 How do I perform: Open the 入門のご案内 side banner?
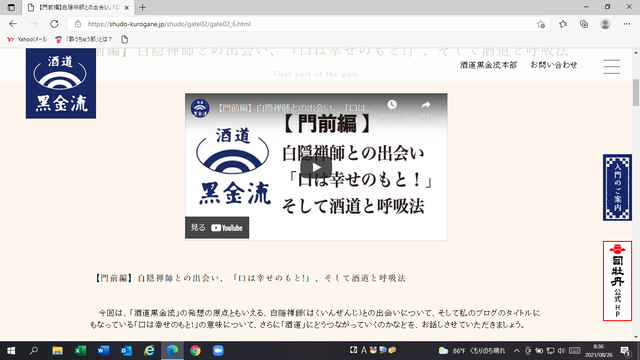pos(617,188)
